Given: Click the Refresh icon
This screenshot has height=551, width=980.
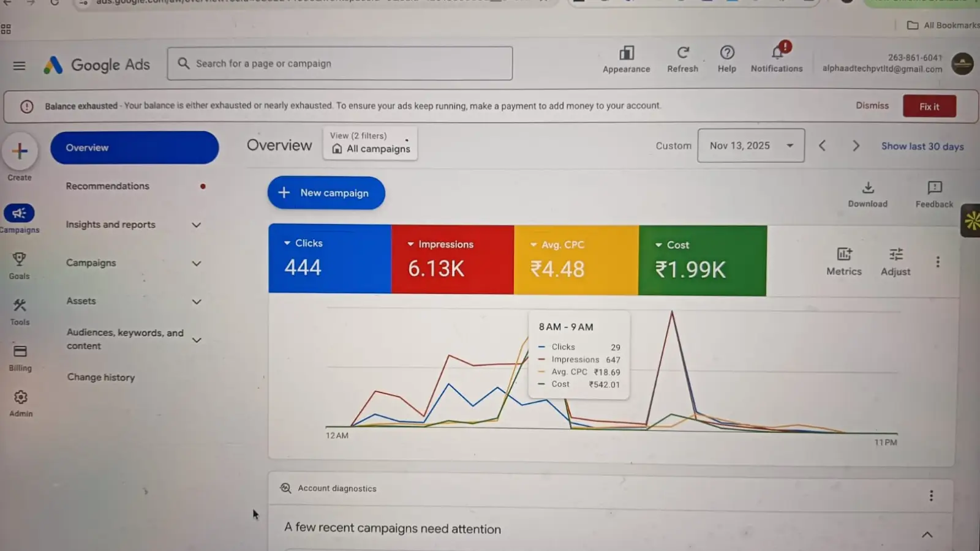Looking at the screenshot, I should tap(682, 53).
